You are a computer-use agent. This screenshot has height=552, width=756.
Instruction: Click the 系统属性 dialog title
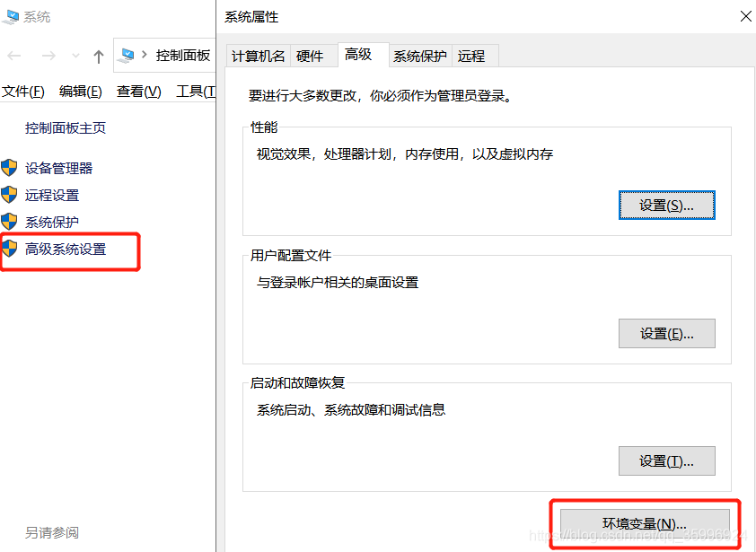251,17
